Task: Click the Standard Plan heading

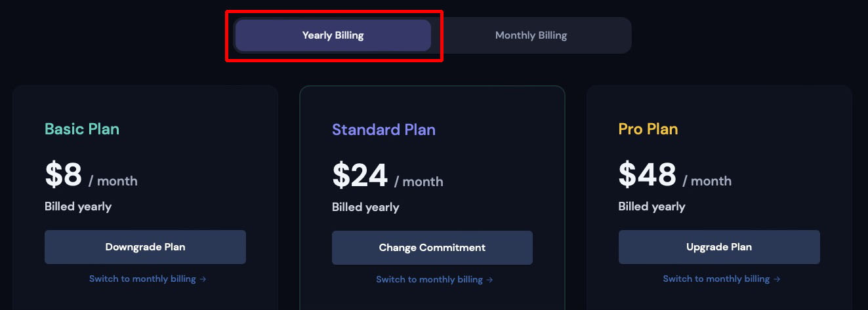Action: pos(384,130)
